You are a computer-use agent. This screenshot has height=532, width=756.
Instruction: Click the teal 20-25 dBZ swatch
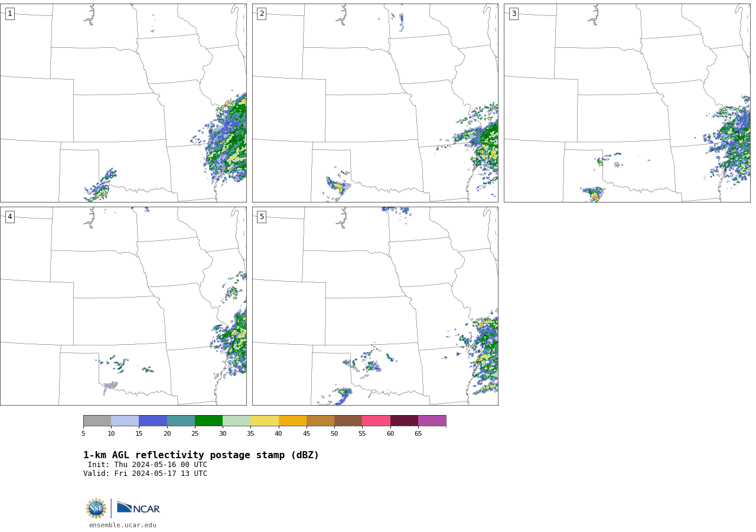[181, 420]
